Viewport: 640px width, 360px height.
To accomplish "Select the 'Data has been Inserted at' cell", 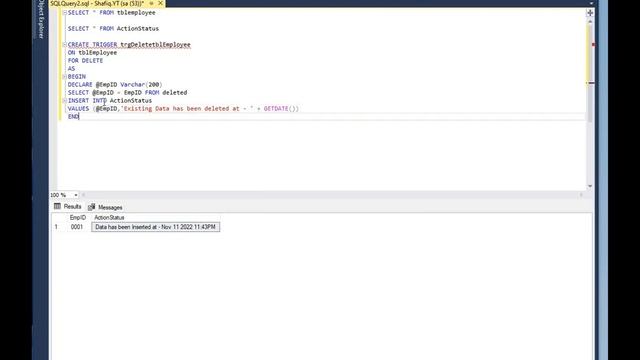I will click(x=156, y=227).
